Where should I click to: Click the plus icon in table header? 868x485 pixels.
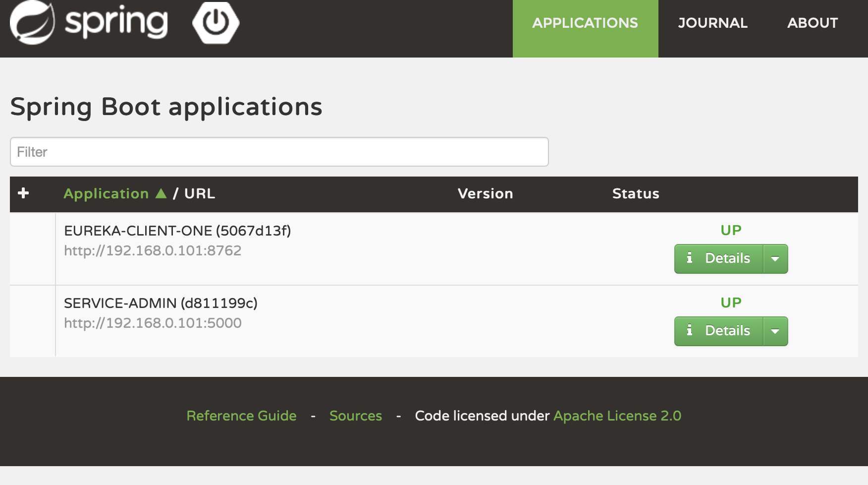tap(23, 193)
